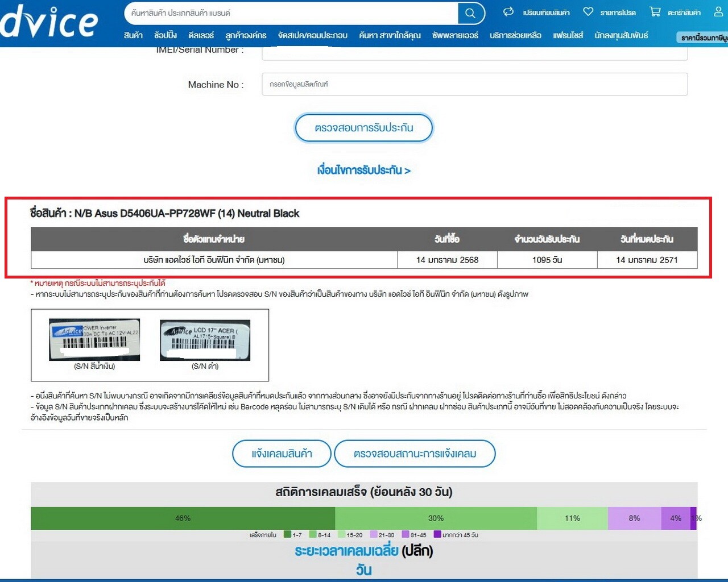
Task: Click the black S/N sticker sample image
Action: [205, 340]
